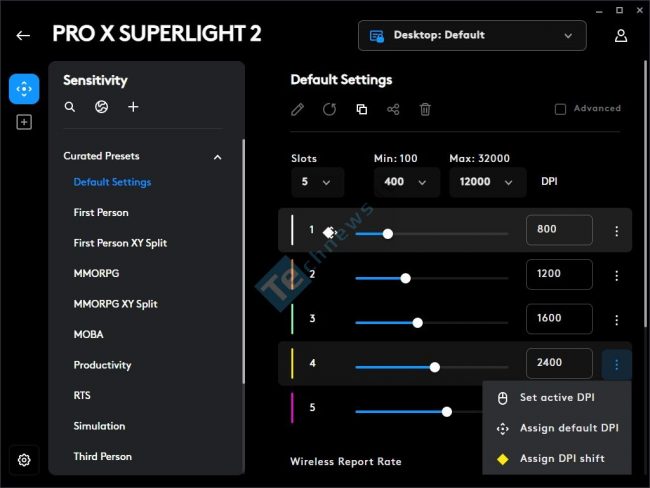Screen dimensions: 650x488
Task: Click the green color bar of slot 3
Action: point(292,319)
